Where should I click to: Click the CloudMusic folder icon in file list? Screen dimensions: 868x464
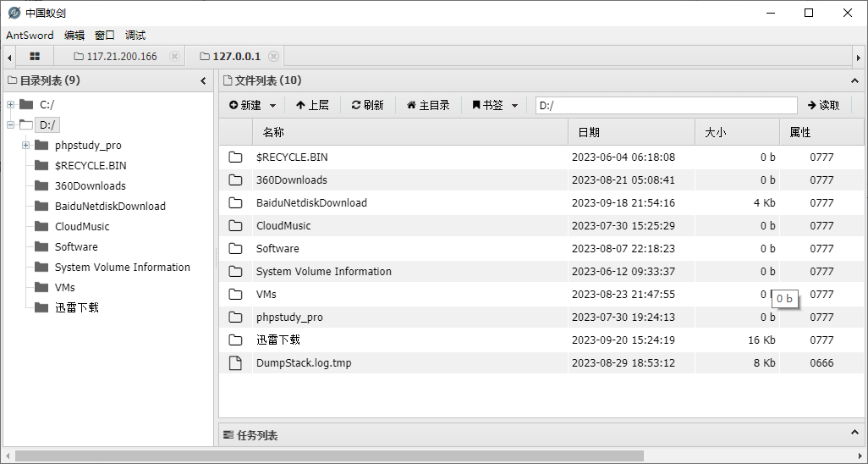pos(236,225)
